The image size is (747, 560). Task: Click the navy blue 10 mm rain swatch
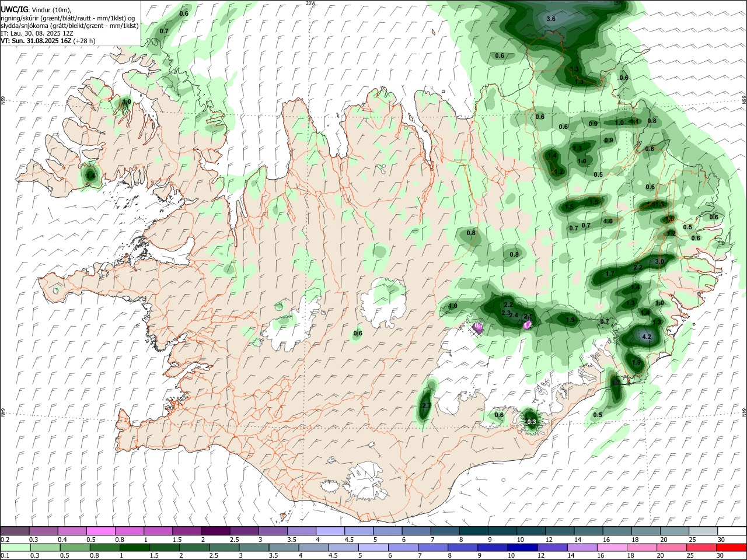click(x=522, y=548)
